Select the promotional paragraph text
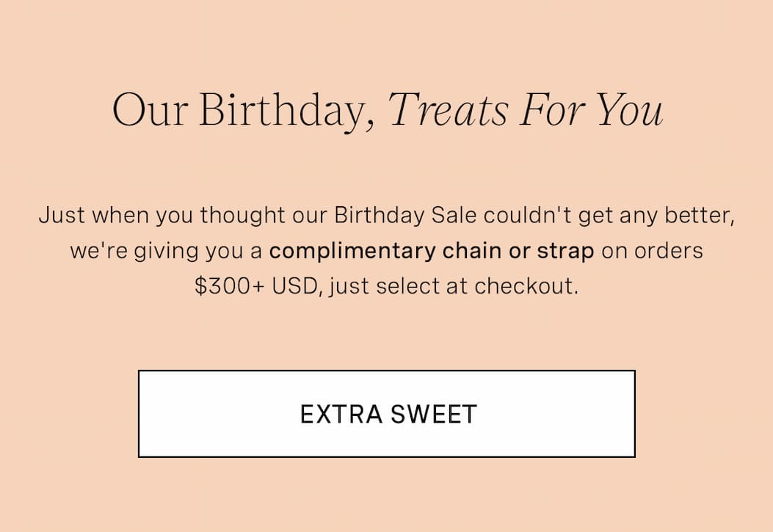Viewport: 773px width, 532px height. pyautogui.click(x=386, y=250)
